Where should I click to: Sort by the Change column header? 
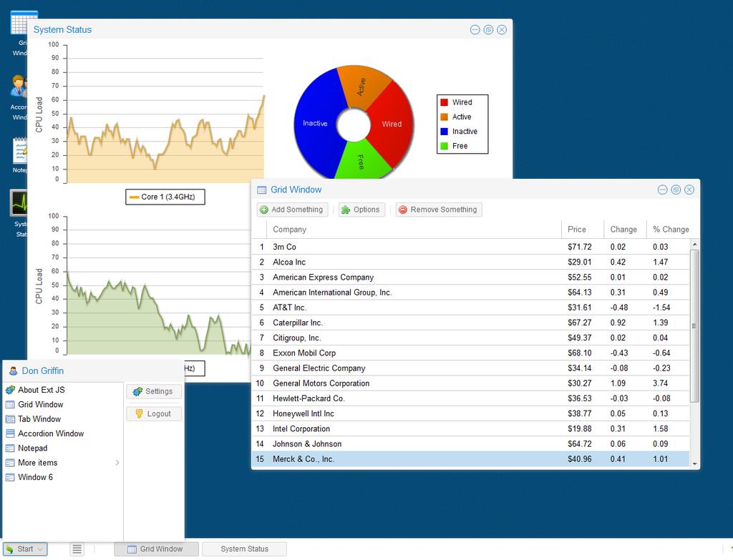[625, 230]
